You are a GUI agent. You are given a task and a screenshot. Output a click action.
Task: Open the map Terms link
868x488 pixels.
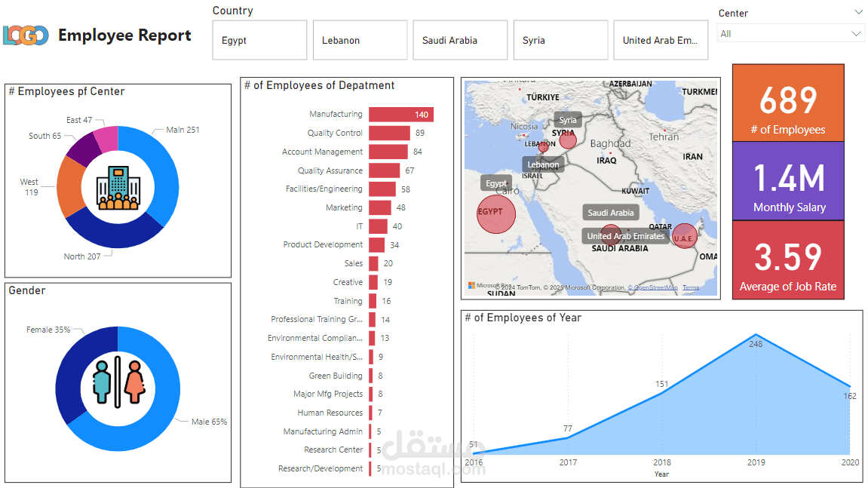[x=690, y=287]
